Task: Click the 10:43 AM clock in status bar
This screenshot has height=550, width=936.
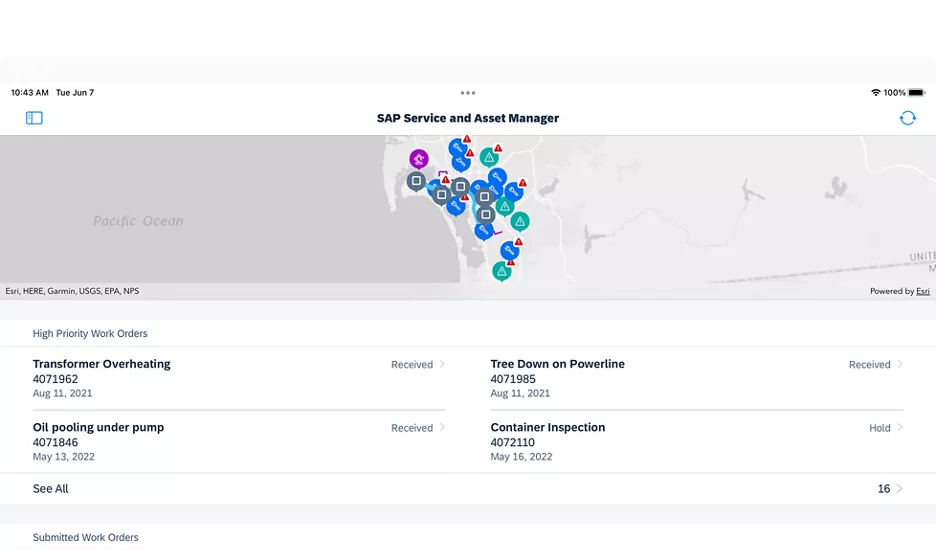Action: click(x=30, y=93)
